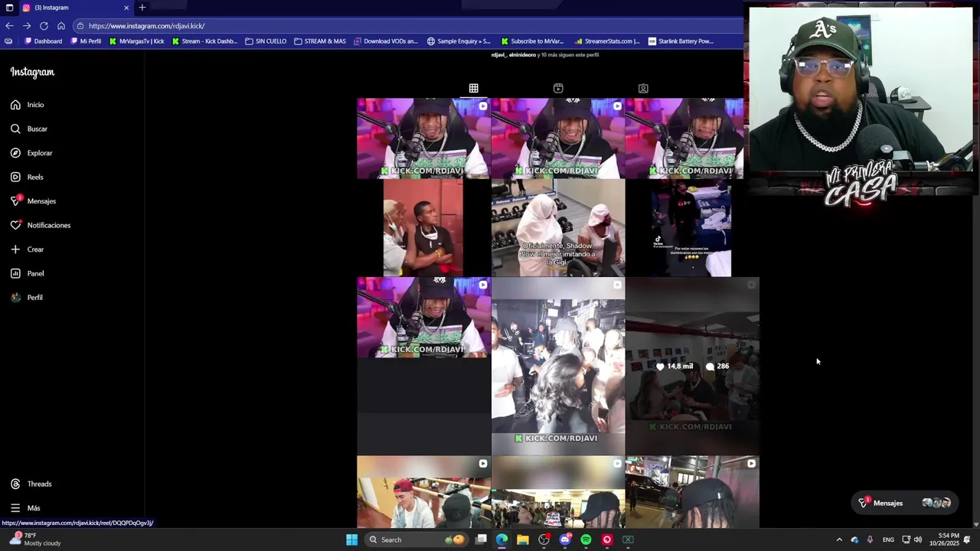Open MrVargasTv Kick bookmark
The height and width of the screenshot is (551, 980).
point(137,41)
